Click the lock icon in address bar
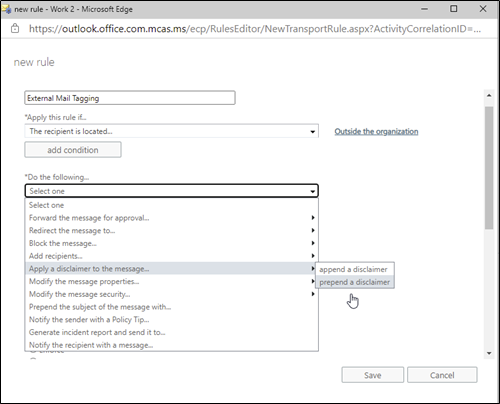 pyautogui.click(x=15, y=29)
